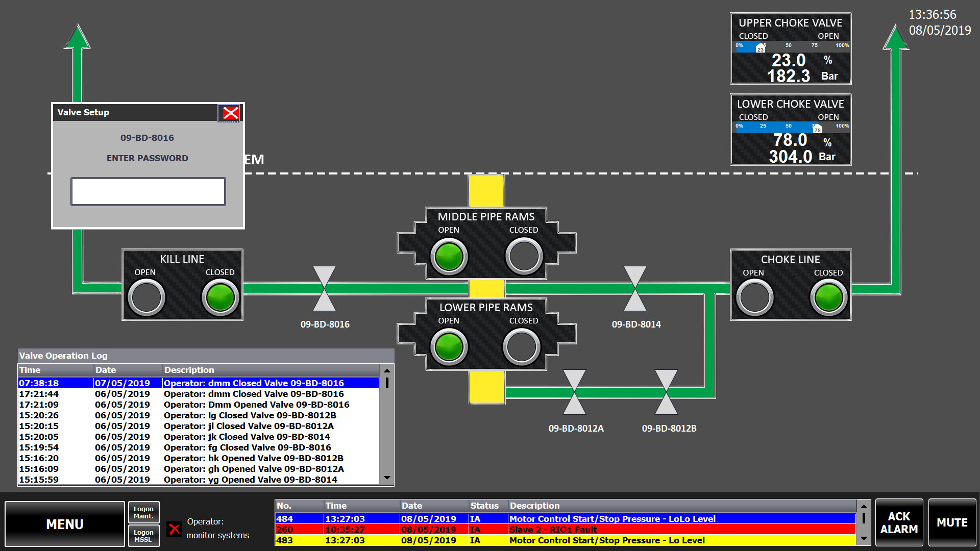Screen dimensions: 980x551
Task: Click inside the password entry field
Action: click(x=148, y=191)
